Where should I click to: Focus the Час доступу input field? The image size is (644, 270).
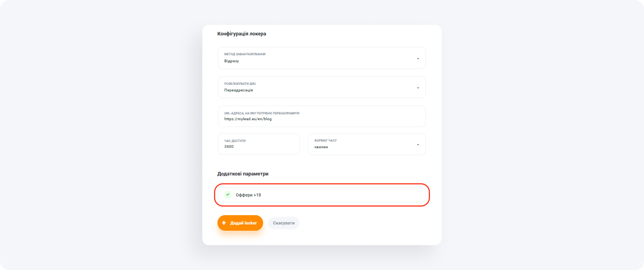pyautogui.click(x=258, y=144)
